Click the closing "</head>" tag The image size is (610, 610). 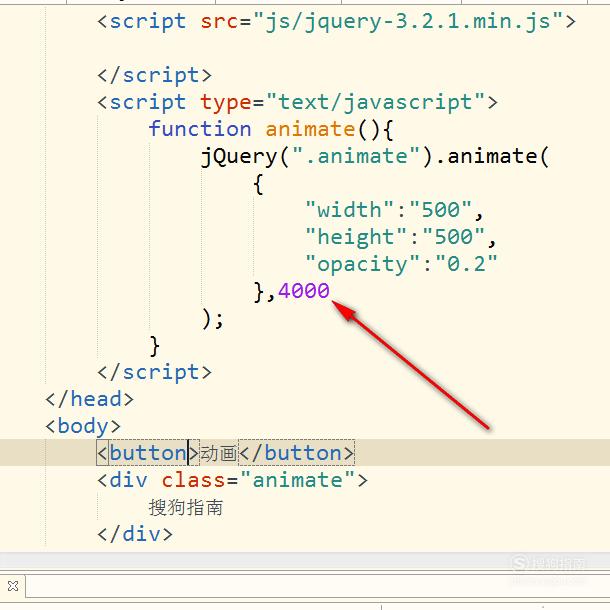[89, 399]
